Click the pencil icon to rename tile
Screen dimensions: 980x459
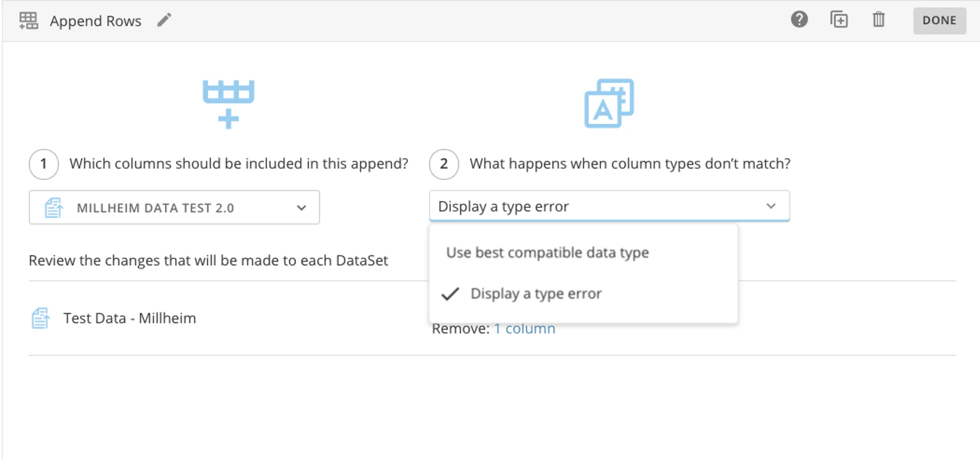[164, 21]
